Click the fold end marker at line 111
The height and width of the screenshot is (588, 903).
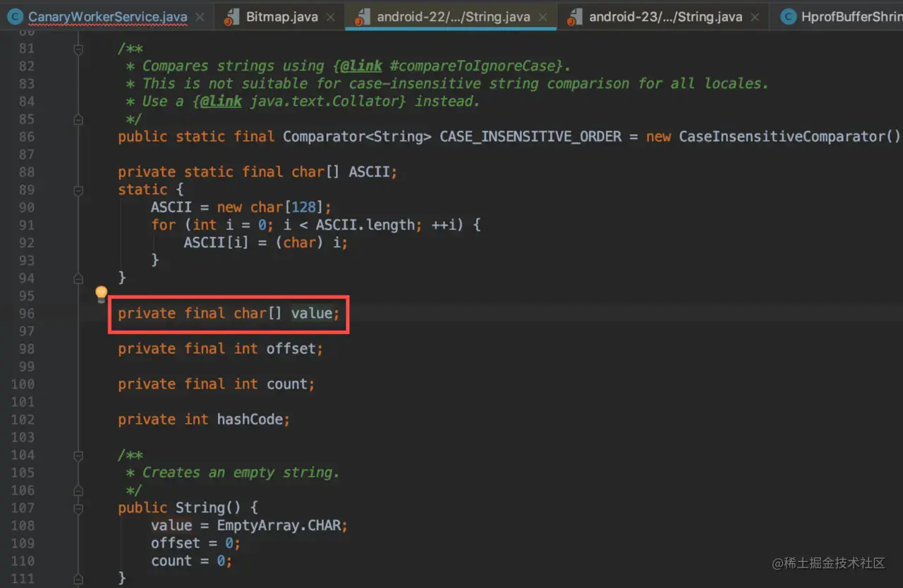tap(78, 579)
